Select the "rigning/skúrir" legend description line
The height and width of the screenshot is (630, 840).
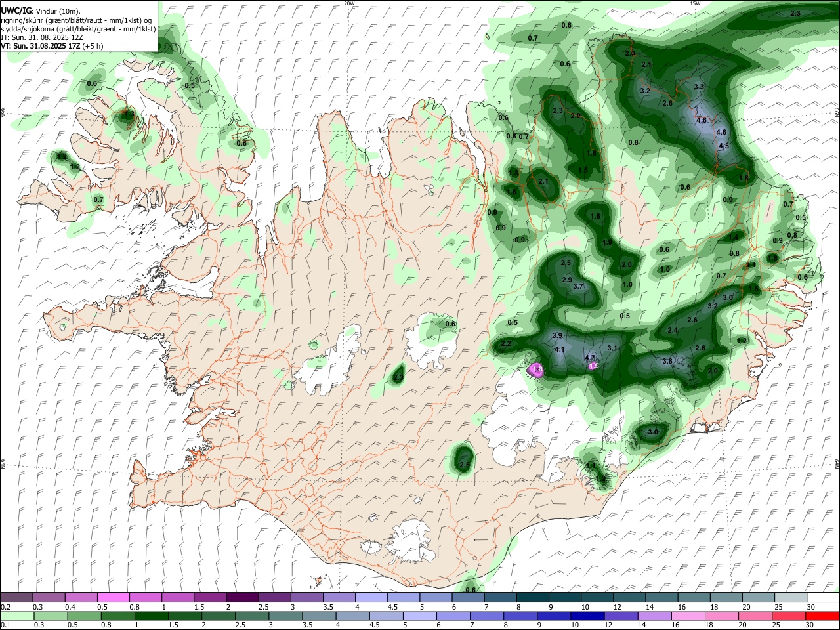76,20
